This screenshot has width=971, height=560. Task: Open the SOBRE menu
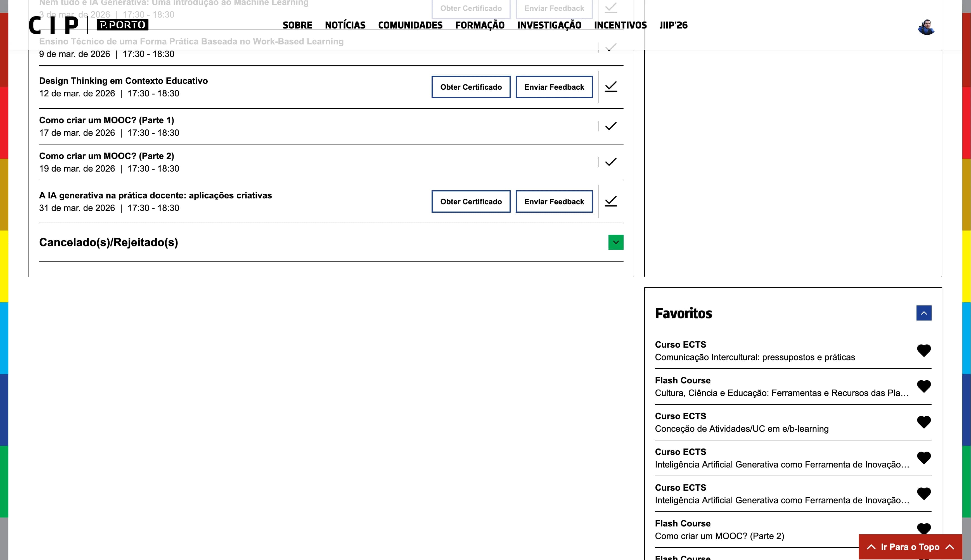(x=297, y=25)
